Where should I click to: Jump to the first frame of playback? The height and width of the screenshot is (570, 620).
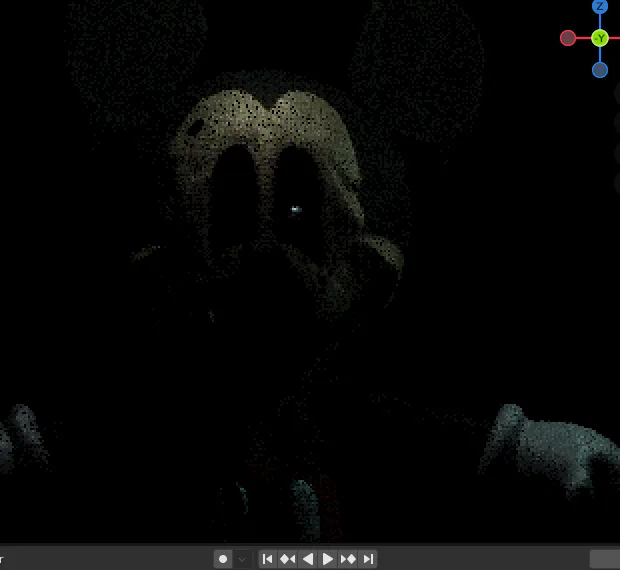(x=268, y=559)
